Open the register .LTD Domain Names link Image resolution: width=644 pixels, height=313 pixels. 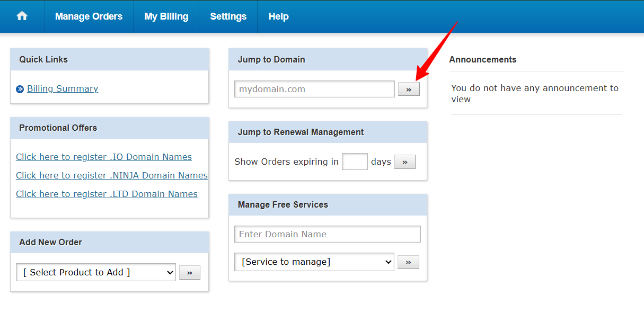[107, 194]
